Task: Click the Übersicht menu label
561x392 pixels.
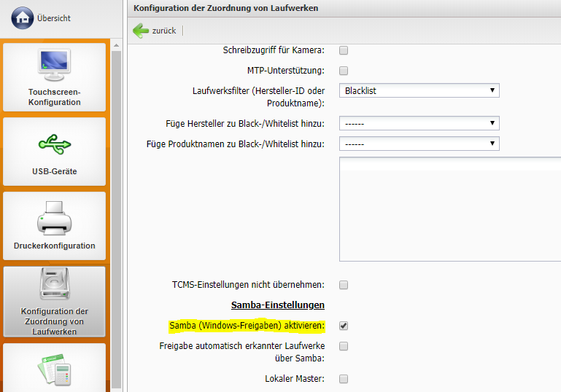Action: pos(54,18)
